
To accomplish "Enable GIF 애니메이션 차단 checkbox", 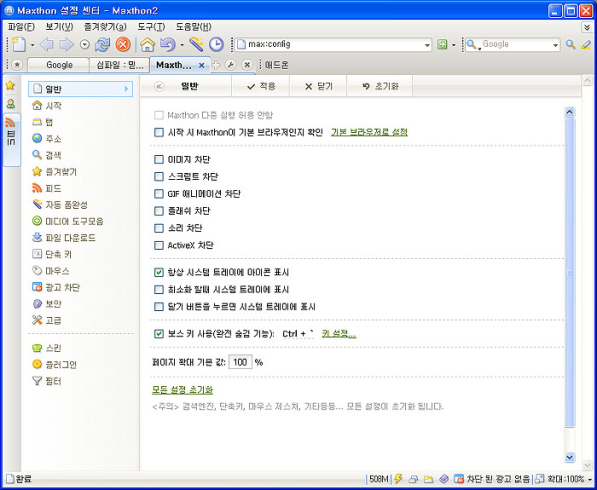I will (x=159, y=194).
